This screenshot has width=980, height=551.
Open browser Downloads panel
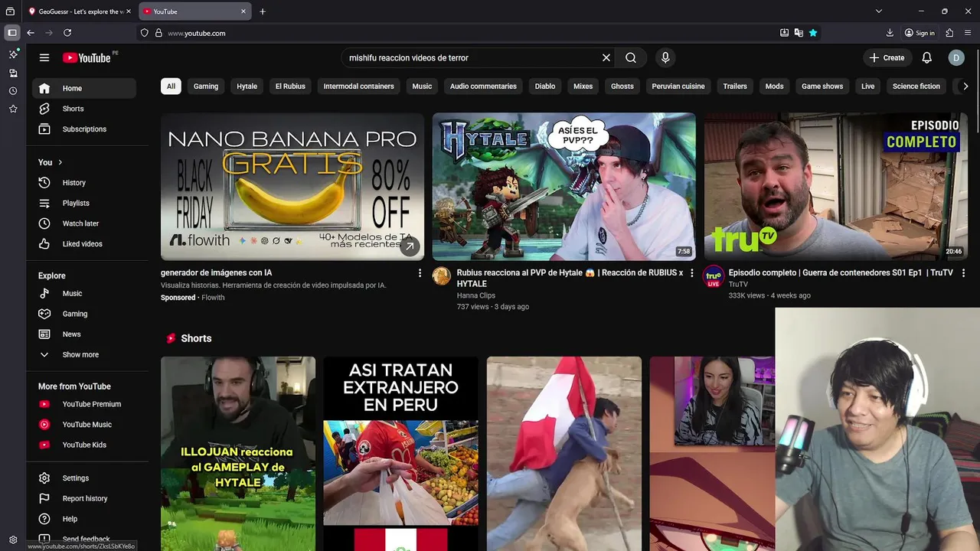890,33
